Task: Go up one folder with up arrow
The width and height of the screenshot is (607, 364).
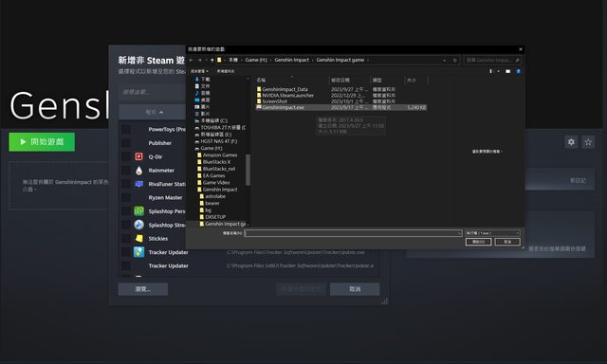Action: pos(212,60)
